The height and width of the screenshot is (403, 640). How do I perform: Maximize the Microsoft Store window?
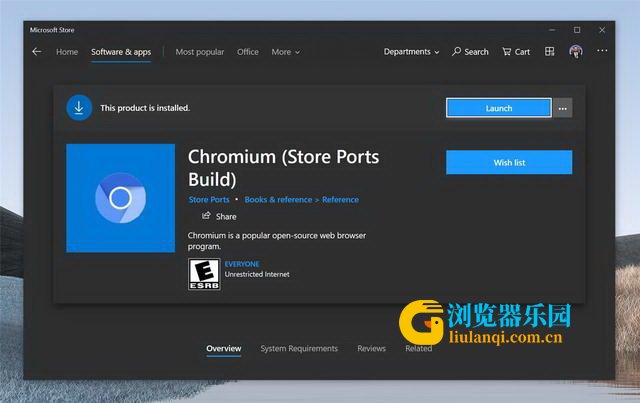coord(577,30)
